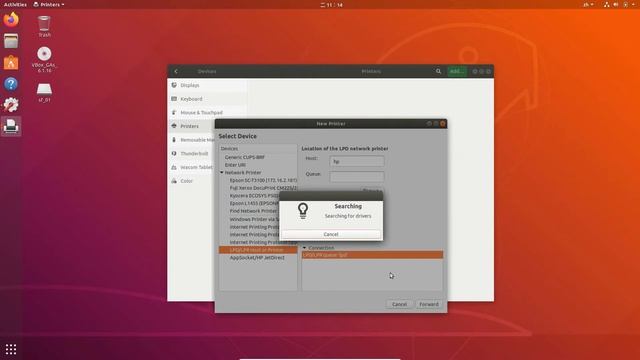This screenshot has width=640, height=360.
Task: Open the Printers app menu in the top bar
Action: 49,4
